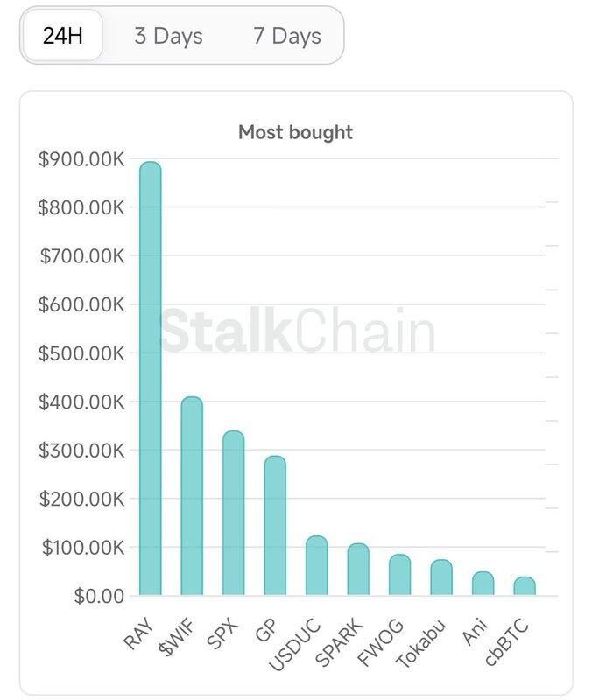The image size is (592, 700).
Task: Click the RAY bar in the chart
Action: point(151,378)
